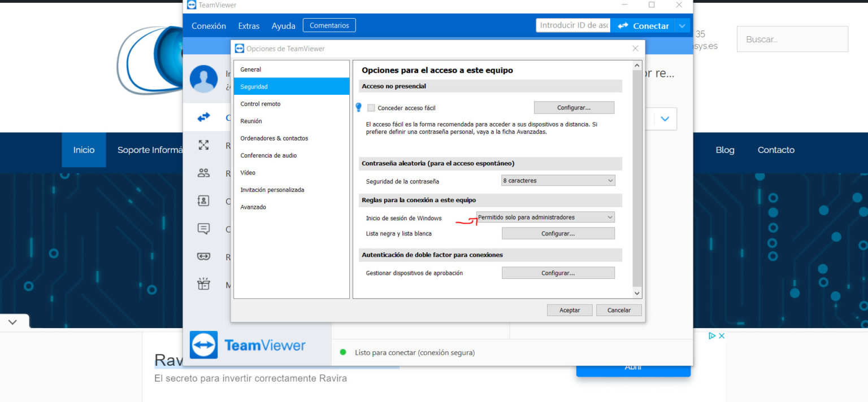Image resolution: width=868 pixels, height=402 pixels.
Task: Open Ordenadores & contactos via the address book icon
Action: pyautogui.click(x=205, y=201)
